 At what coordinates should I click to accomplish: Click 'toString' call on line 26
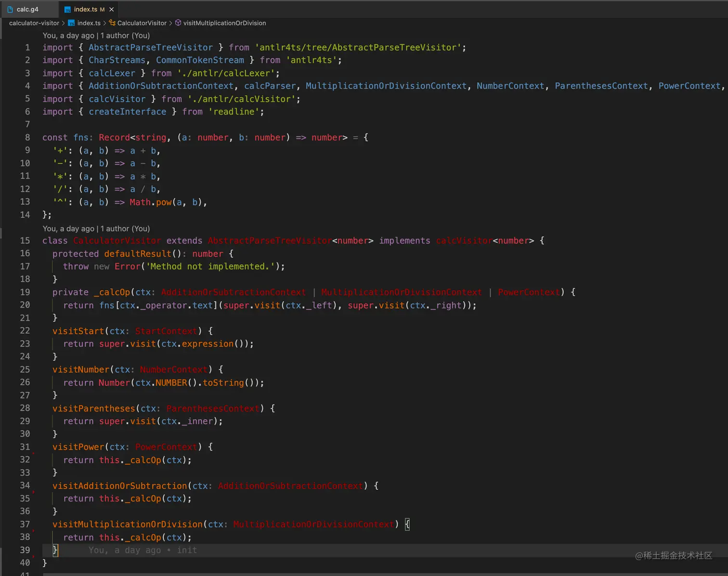click(223, 383)
